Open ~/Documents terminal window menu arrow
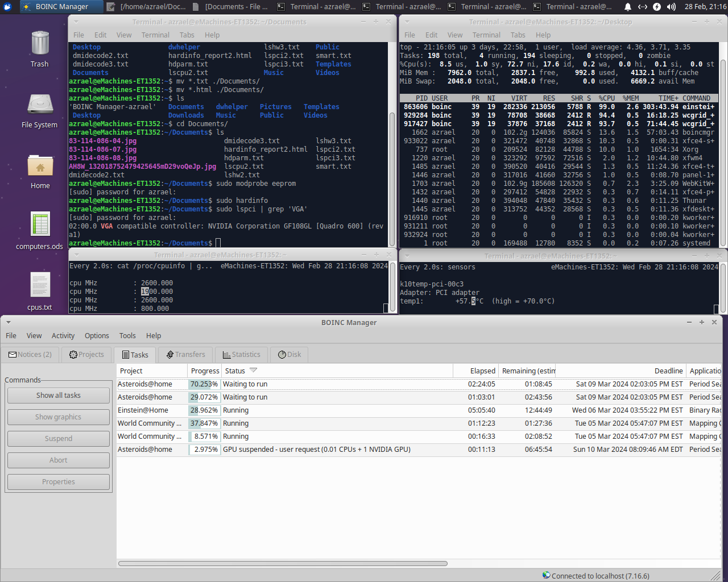 tap(76, 22)
